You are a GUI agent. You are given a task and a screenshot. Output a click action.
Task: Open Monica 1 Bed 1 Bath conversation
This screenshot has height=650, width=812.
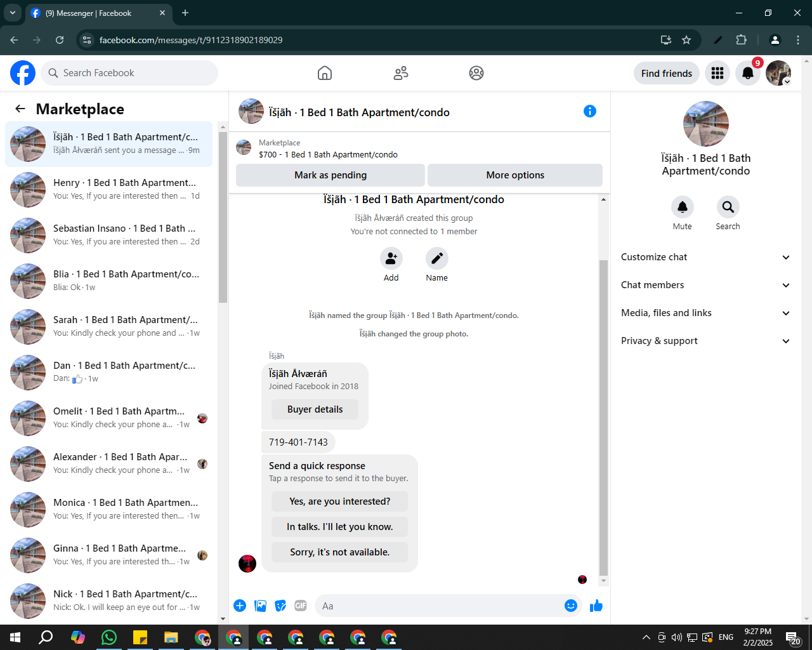click(x=109, y=510)
